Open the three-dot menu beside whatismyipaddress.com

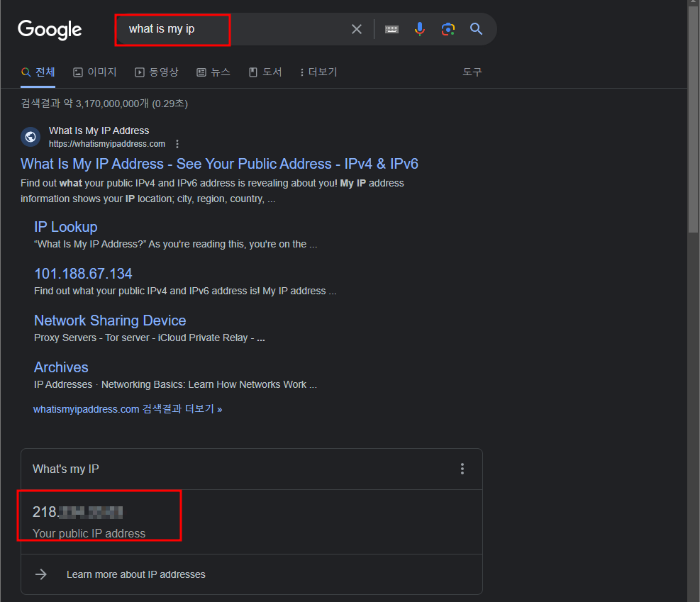click(177, 144)
